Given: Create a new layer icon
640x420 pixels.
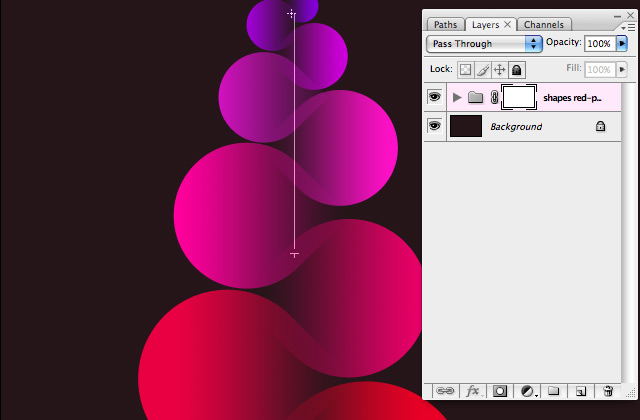Looking at the screenshot, I should (580, 391).
